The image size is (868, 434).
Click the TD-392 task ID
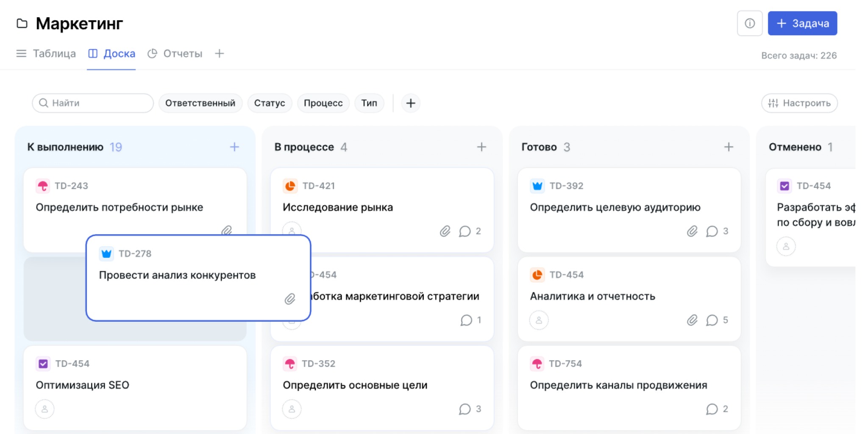click(x=566, y=186)
